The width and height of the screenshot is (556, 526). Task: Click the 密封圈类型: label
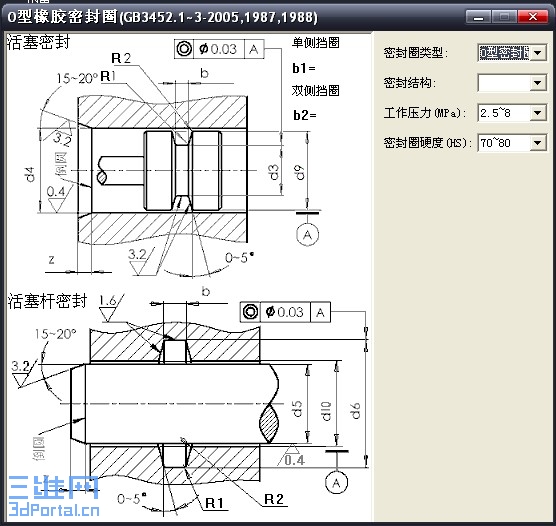[416, 53]
